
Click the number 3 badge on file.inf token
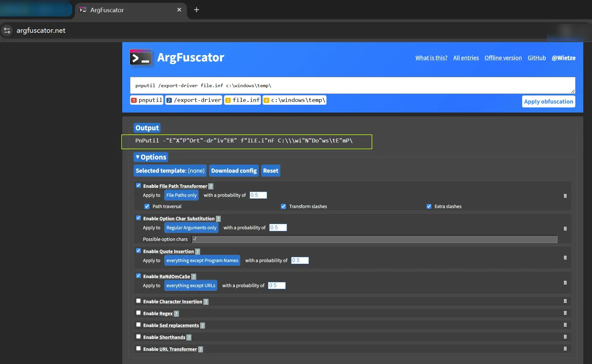pos(228,100)
